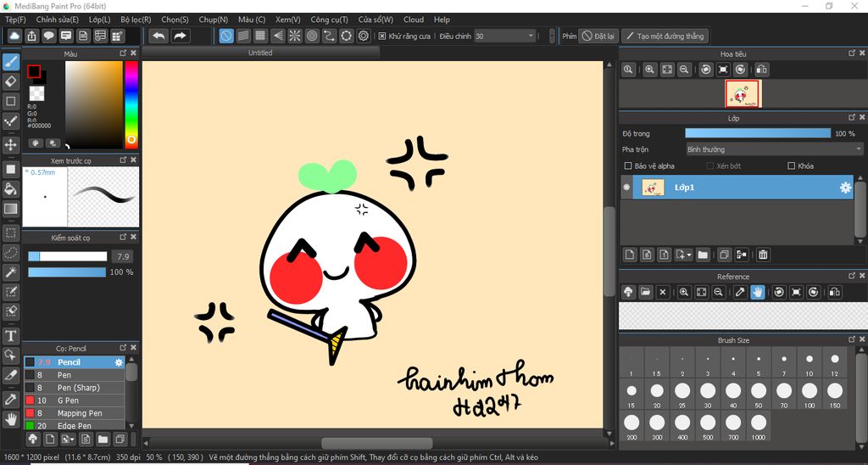Open the add-layer dropdown arrow in layer panel
This screenshot has height=465, width=868.
[689, 255]
